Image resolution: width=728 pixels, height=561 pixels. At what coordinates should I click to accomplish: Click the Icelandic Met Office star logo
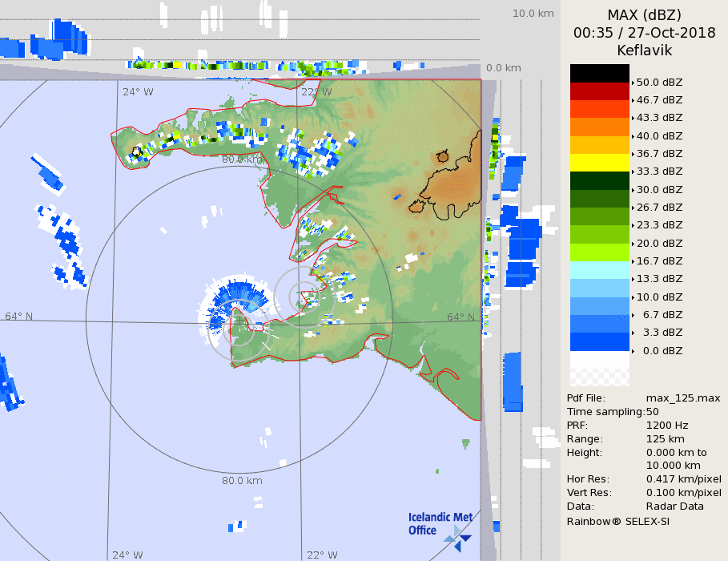[x=458, y=536]
